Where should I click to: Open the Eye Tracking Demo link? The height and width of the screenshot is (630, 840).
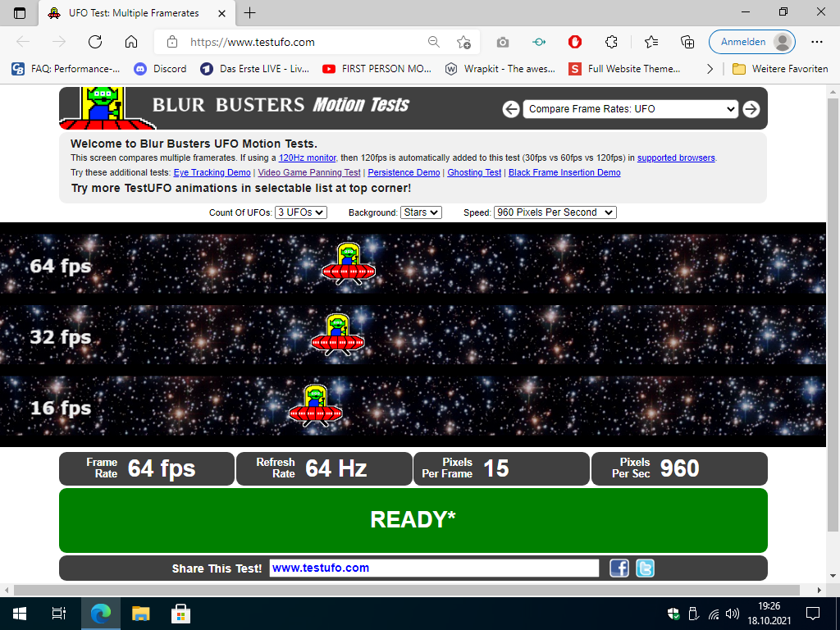[212, 172]
